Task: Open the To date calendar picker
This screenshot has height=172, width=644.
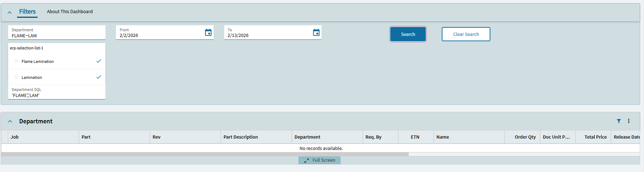Action: click(316, 33)
